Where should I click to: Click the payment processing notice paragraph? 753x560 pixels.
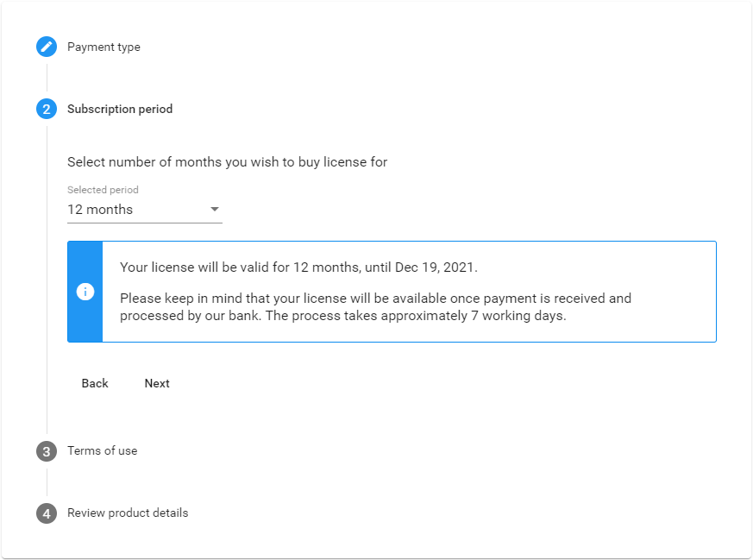tap(375, 307)
